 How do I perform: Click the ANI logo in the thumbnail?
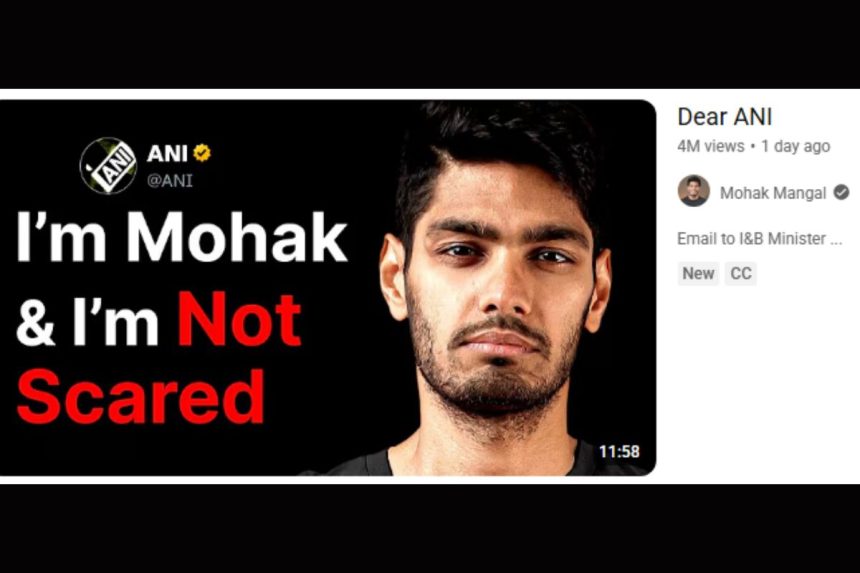pyautogui.click(x=108, y=166)
